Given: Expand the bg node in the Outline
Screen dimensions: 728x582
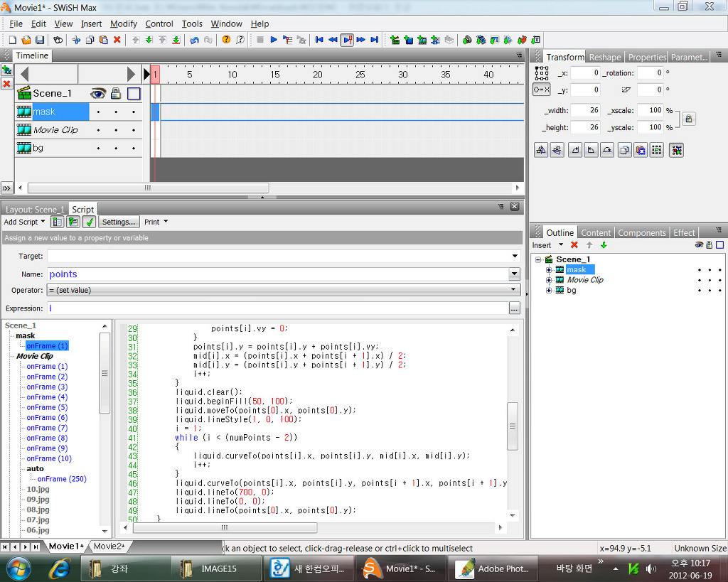Looking at the screenshot, I should pos(549,290).
